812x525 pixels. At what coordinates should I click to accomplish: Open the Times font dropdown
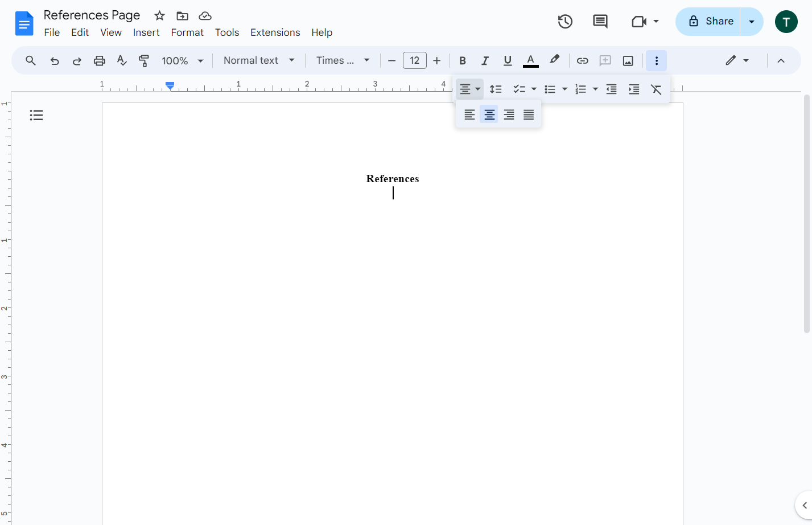pyautogui.click(x=343, y=60)
